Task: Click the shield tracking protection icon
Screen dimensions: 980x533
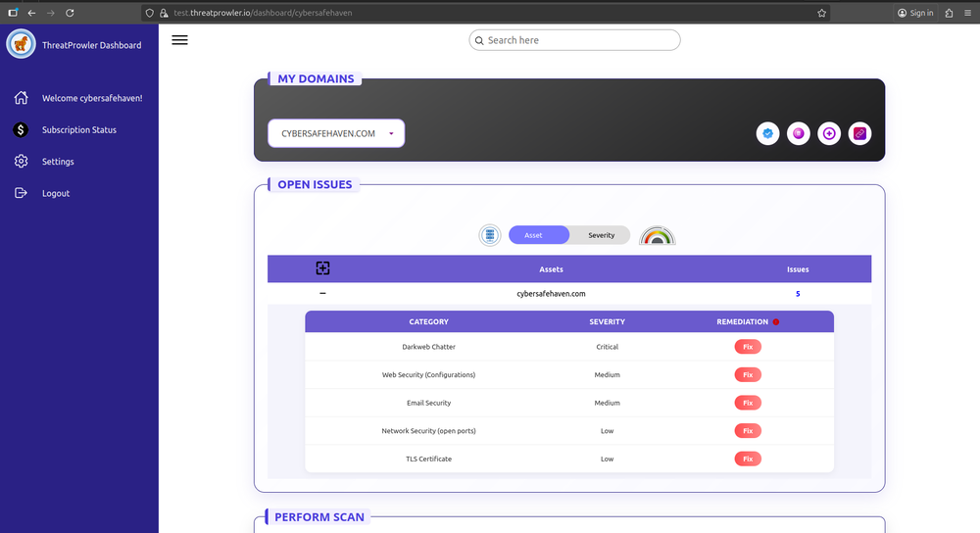Action: pos(149,13)
